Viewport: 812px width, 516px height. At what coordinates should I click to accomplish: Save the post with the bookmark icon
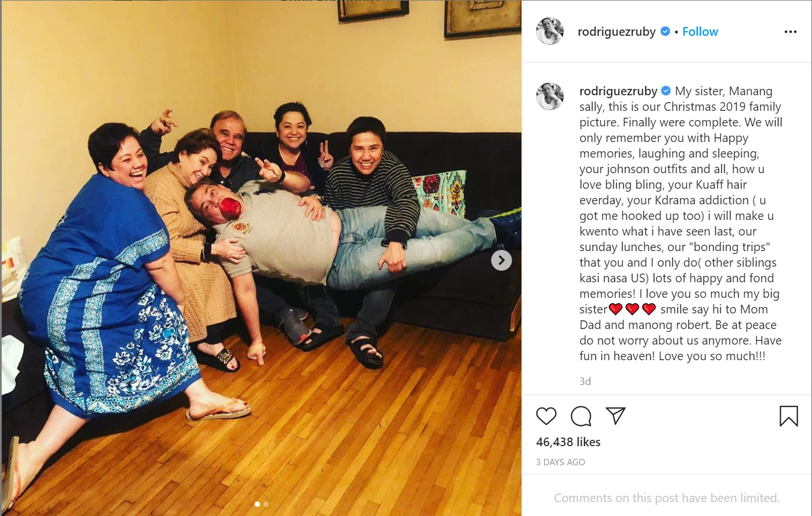point(788,416)
